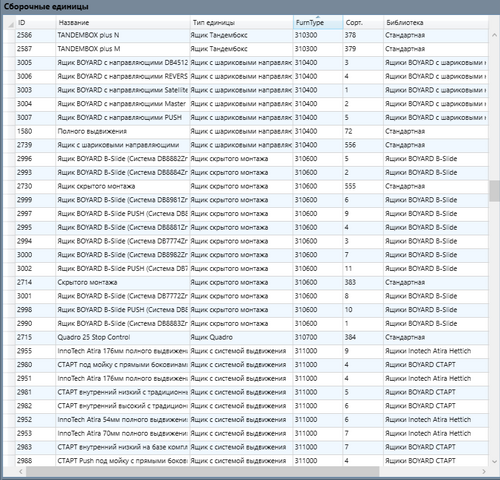
Task: Sort by the Название column header
Action: click(x=123, y=23)
